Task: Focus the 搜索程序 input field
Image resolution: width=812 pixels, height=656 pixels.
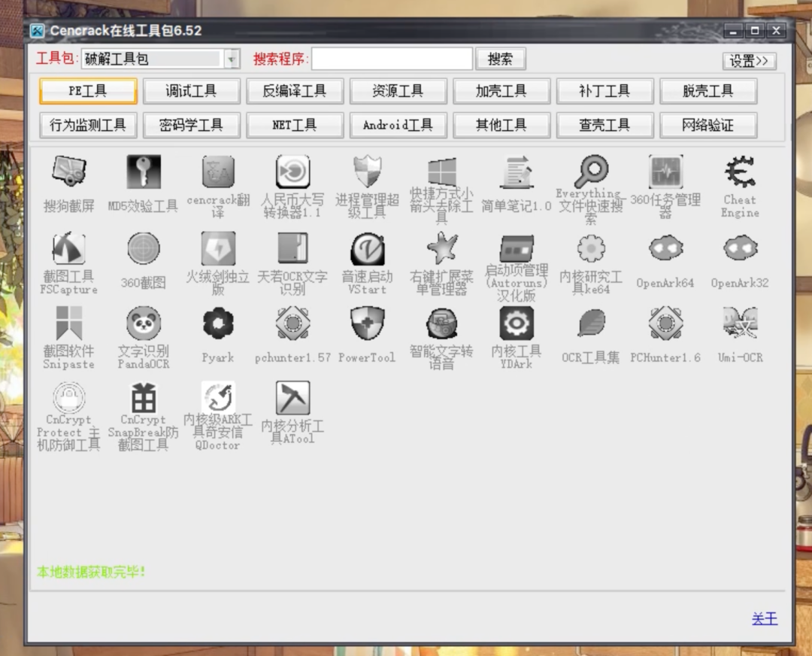Action: (392, 59)
